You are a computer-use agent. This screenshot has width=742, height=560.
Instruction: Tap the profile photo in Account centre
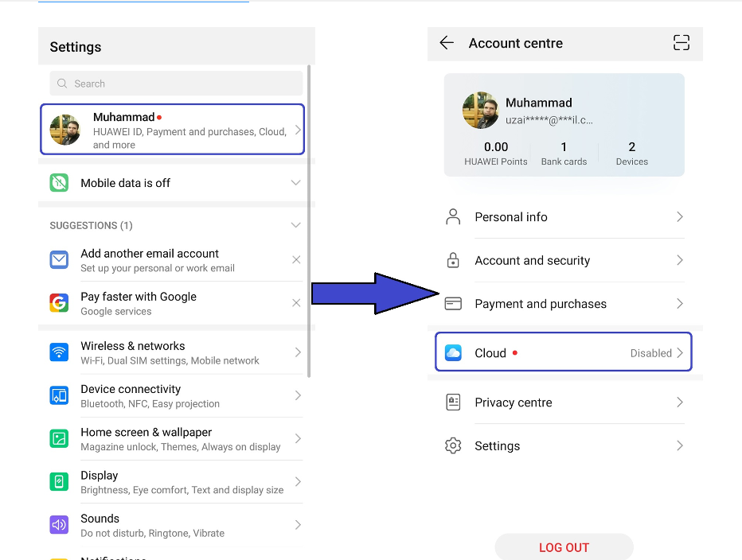point(481,111)
